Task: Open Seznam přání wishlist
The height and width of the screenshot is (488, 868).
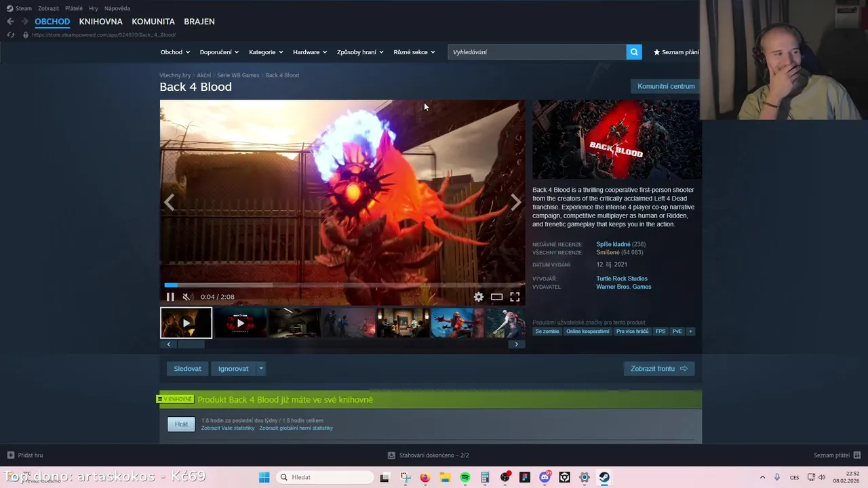Action: tap(676, 52)
